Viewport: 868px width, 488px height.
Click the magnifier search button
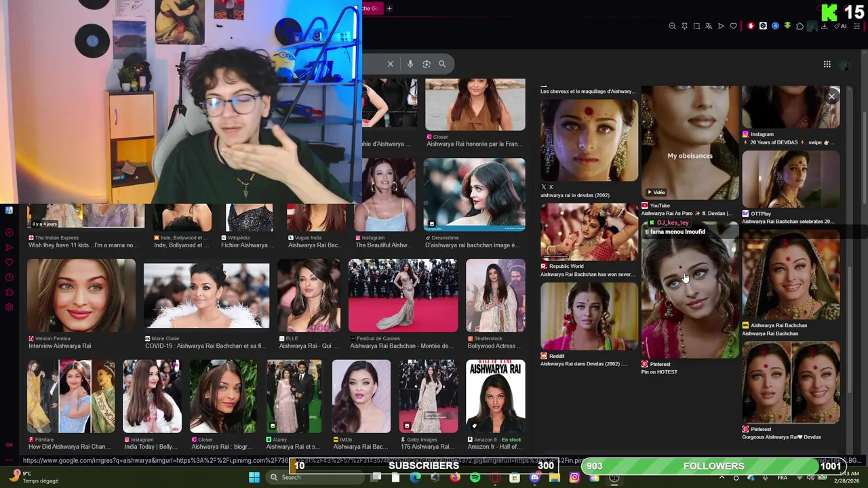click(442, 64)
